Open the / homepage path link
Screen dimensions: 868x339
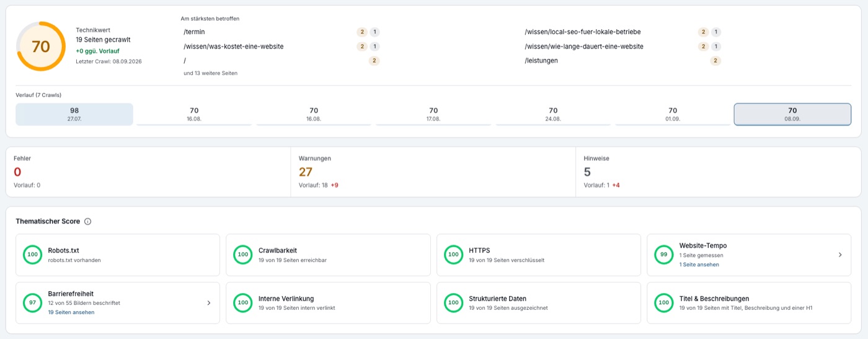coord(185,61)
